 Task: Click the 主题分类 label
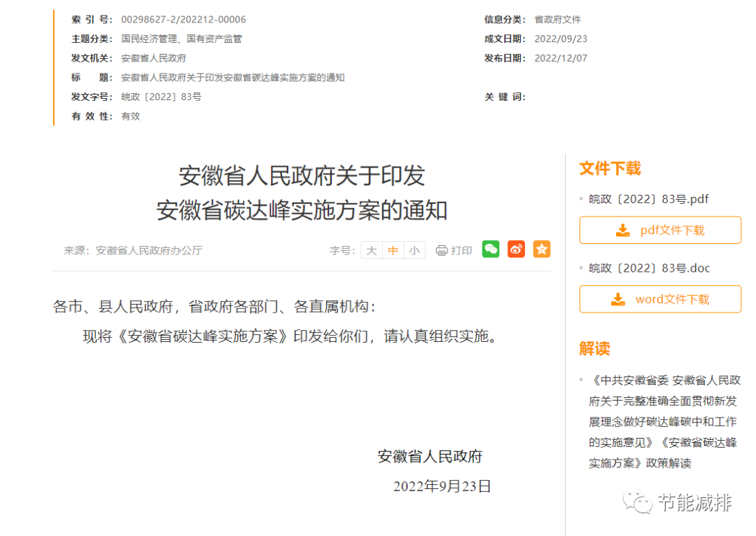pyautogui.click(x=92, y=39)
